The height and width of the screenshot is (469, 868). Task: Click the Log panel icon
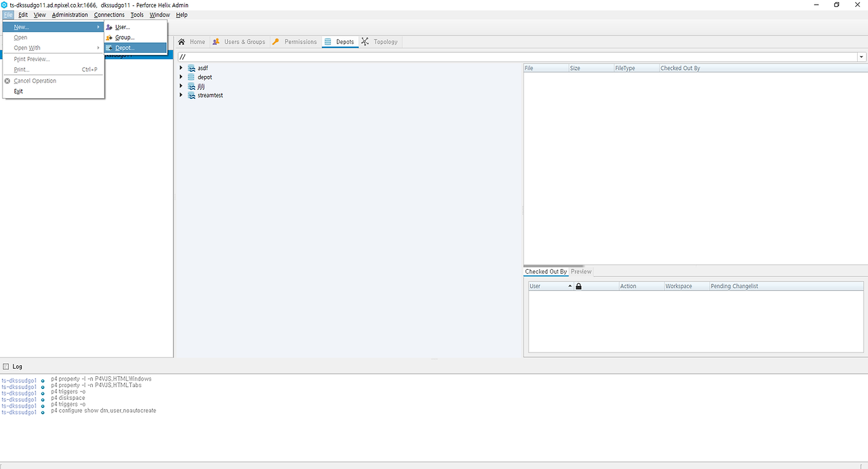click(6, 367)
